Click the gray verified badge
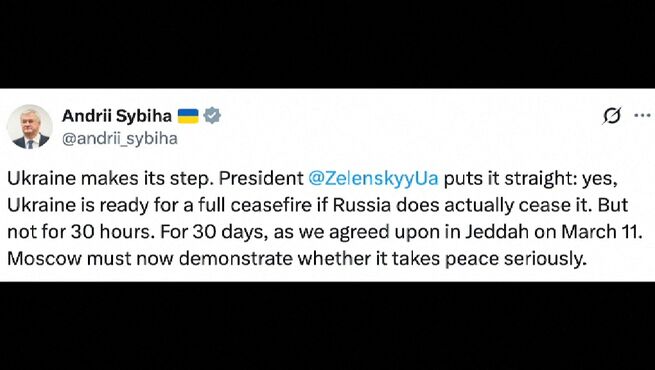Image resolution: width=655 pixels, height=370 pixels. coord(212,115)
